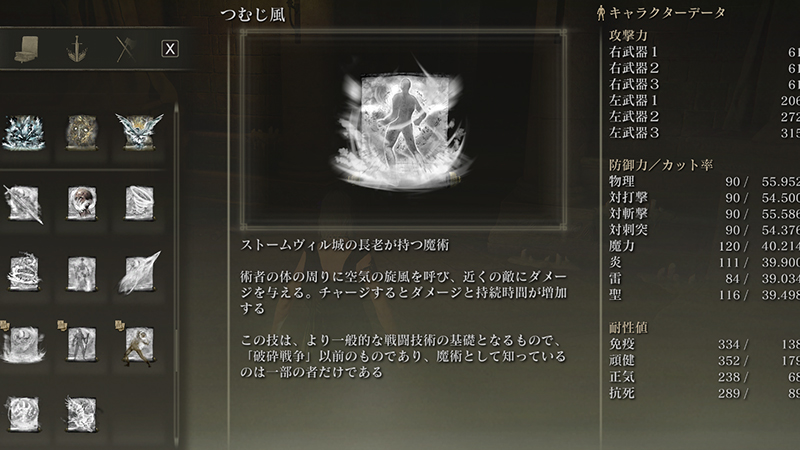Choose the white dragon skill scroll
Viewport: 800px width, 450px height.
coord(82,415)
